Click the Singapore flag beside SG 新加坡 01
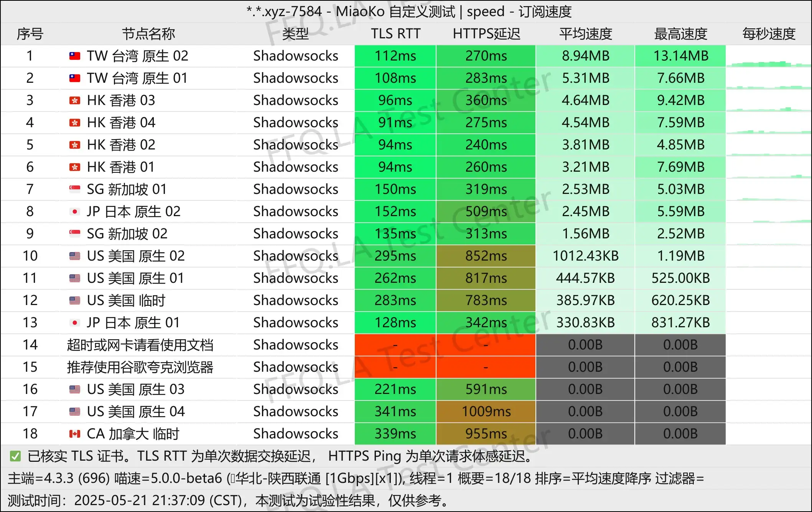The height and width of the screenshot is (512, 812). click(x=74, y=189)
